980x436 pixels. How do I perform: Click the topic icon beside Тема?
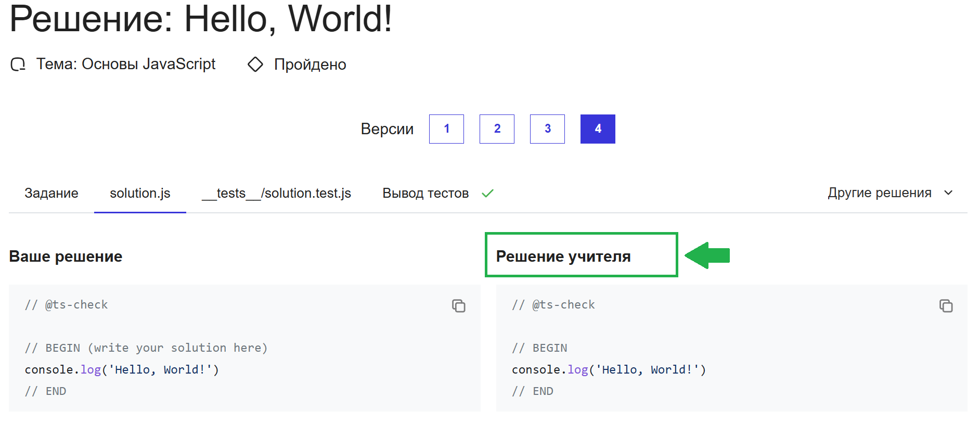tap(18, 65)
